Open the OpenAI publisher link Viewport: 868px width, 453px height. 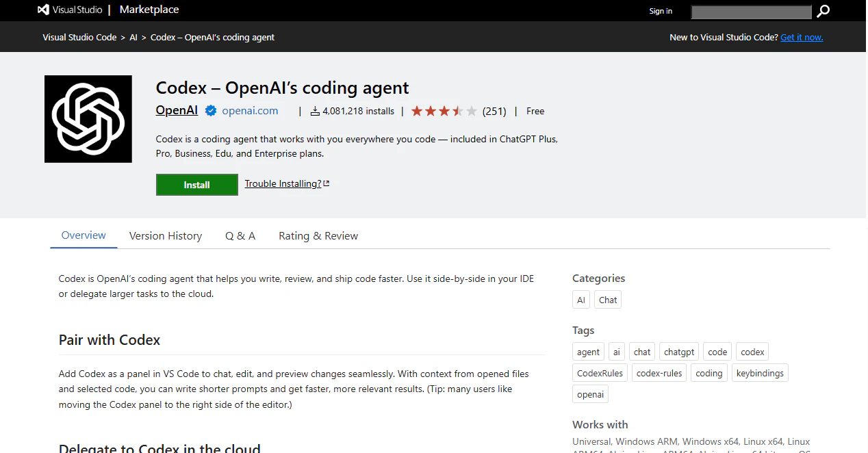point(177,110)
